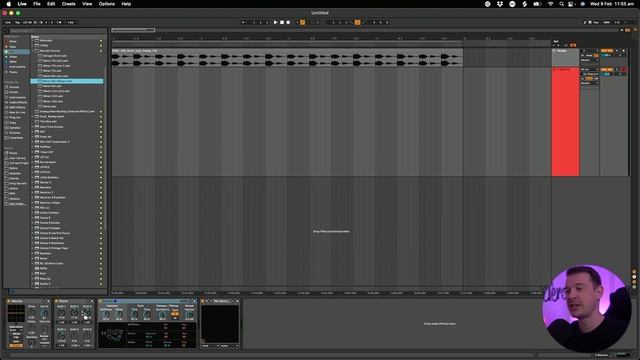Select the audio clip on the first track
640x360 pixels.
(x=287, y=58)
